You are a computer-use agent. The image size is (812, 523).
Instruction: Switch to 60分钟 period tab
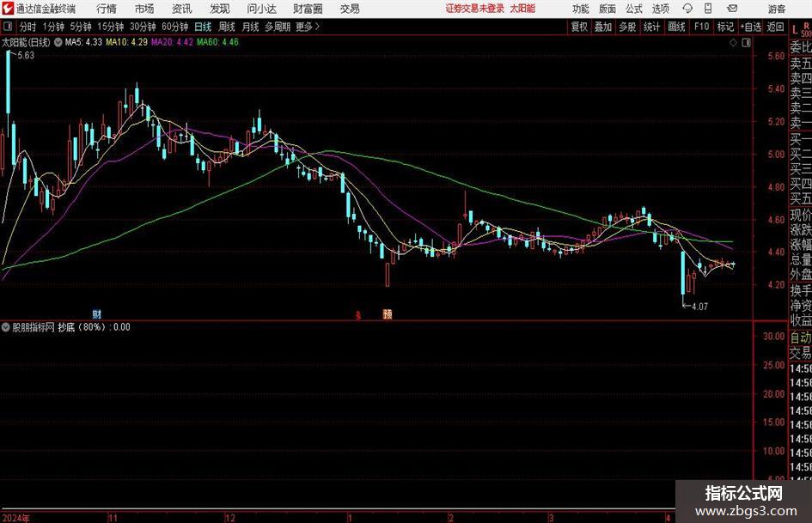[x=174, y=27]
